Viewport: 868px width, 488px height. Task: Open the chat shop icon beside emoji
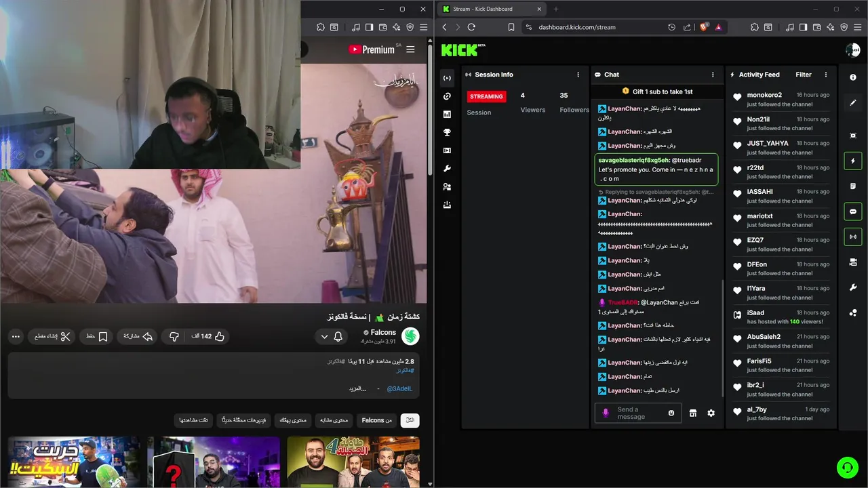(693, 413)
